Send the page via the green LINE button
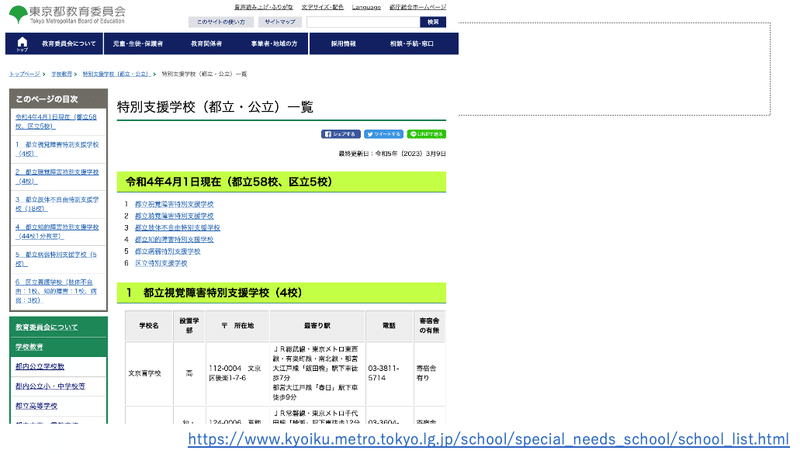The width and height of the screenshot is (800, 454). (x=427, y=134)
